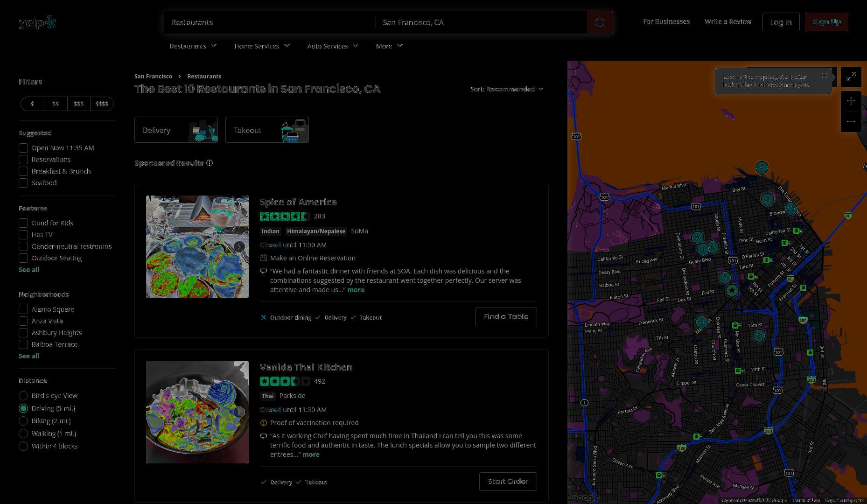Viewport: 867px width, 504px height.
Task: Check Breakfast & Brunch filter
Action: [23, 171]
